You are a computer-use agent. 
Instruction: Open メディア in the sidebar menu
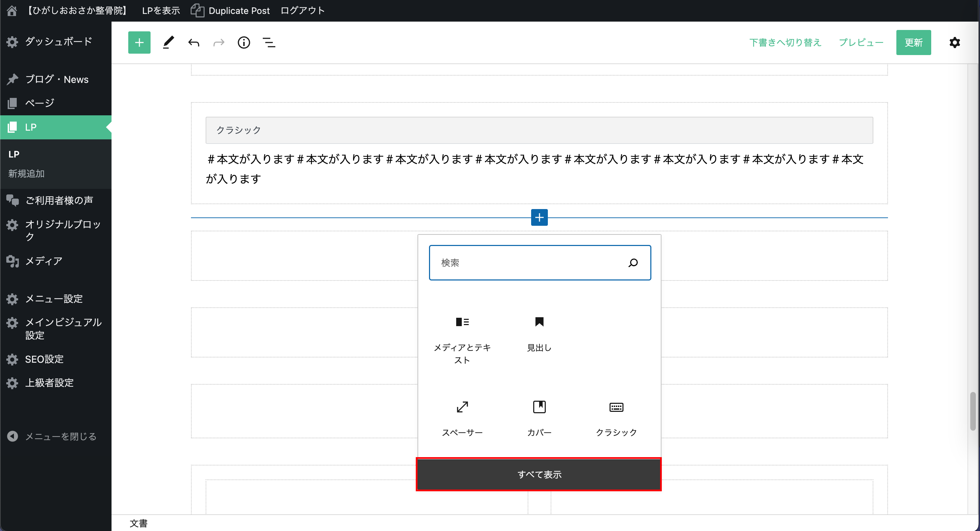point(43,261)
